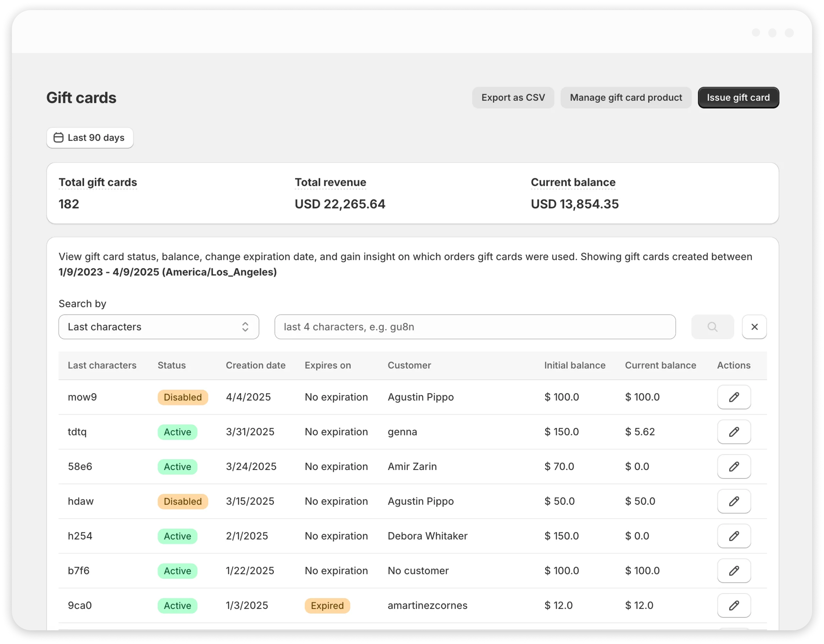Click the Expires on column header

[x=328, y=365]
